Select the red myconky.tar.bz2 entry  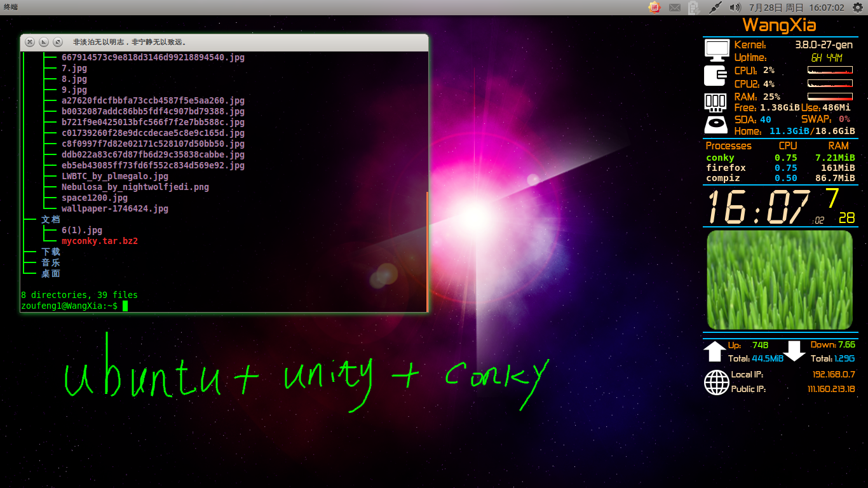(100, 241)
